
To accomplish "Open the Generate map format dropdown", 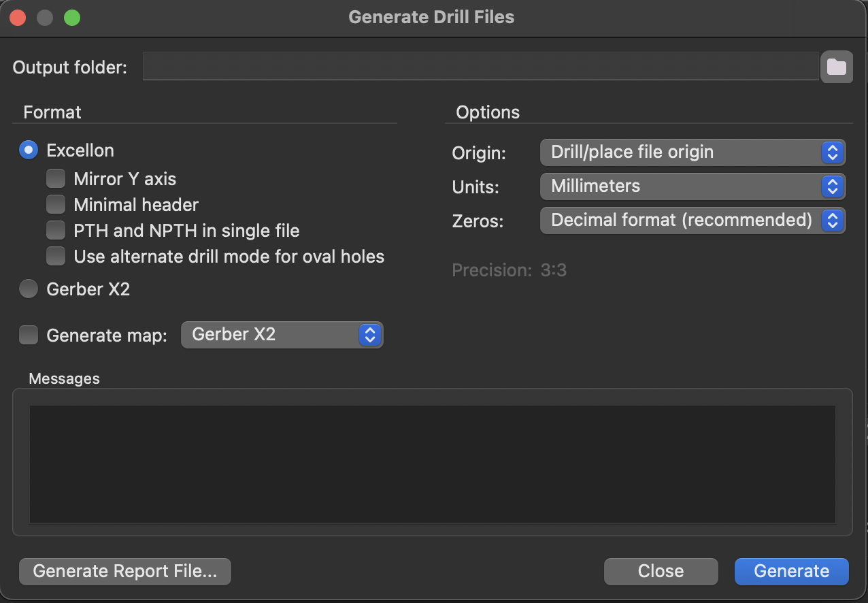I will click(282, 335).
